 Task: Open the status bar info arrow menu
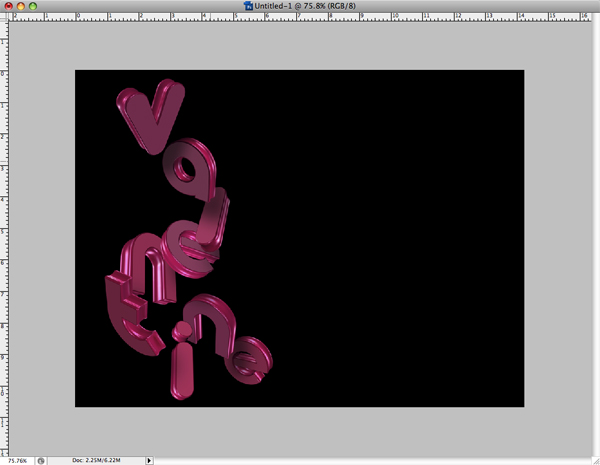149,460
